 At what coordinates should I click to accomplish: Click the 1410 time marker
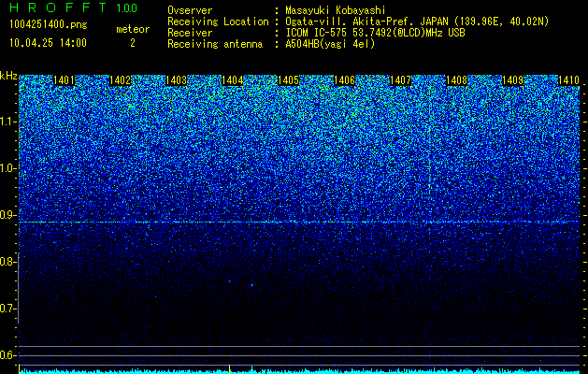coord(569,80)
